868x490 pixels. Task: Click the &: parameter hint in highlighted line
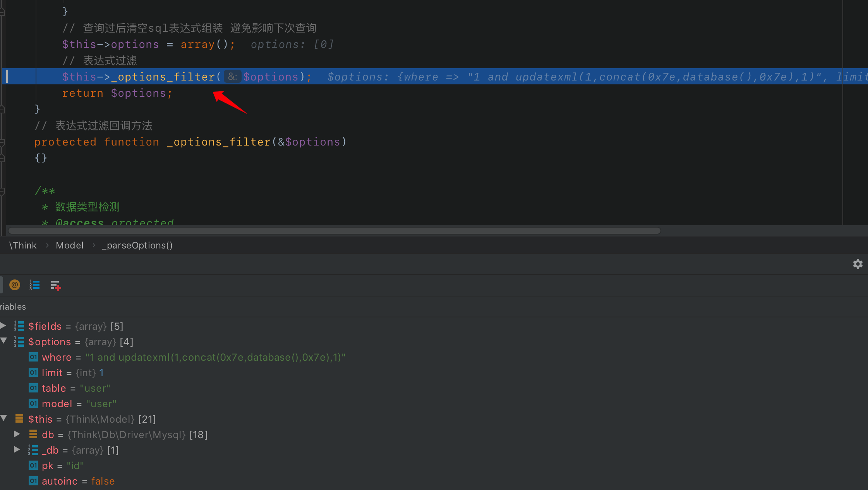tap(232, 77)
